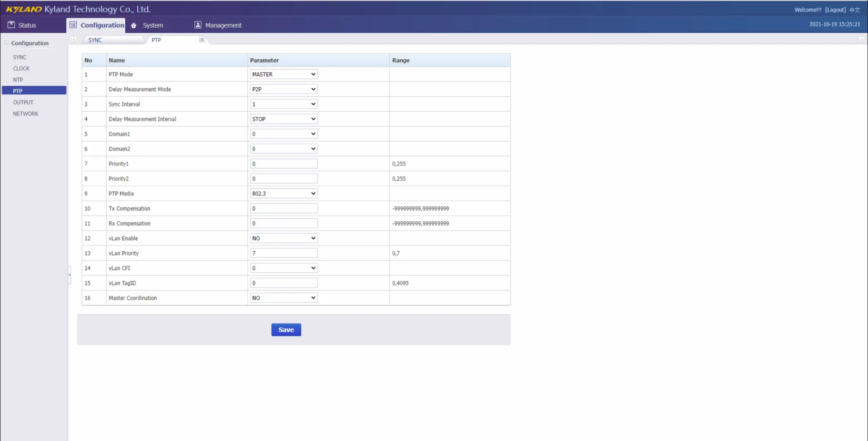Screen dimensions: 868x441
Task: Click the Configuration main menu tab
Action: (x=96, y=25)
